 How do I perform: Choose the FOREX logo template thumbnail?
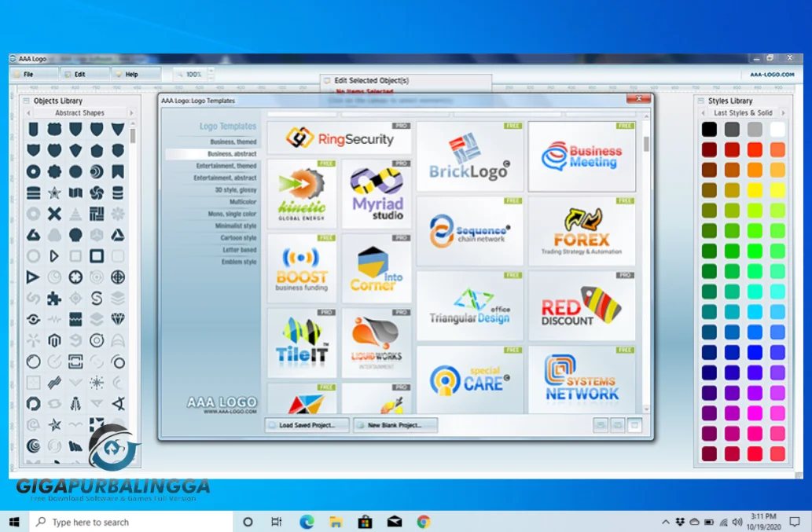(582, 231)
